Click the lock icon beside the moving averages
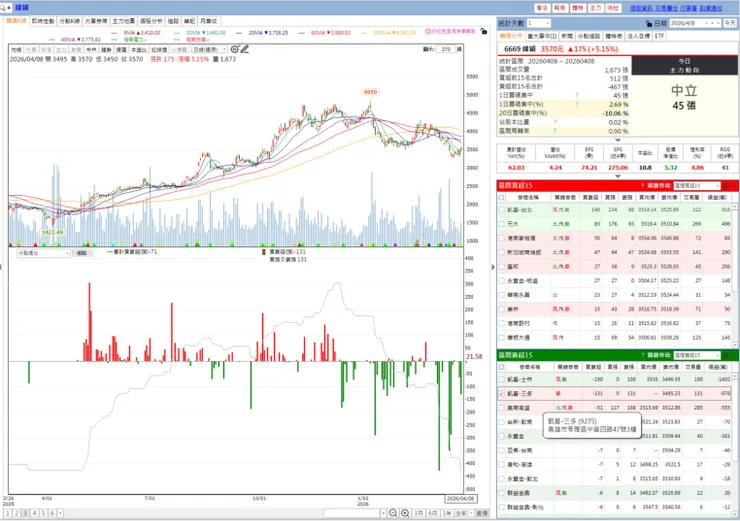The image size is (740, 521). point(484,32)
